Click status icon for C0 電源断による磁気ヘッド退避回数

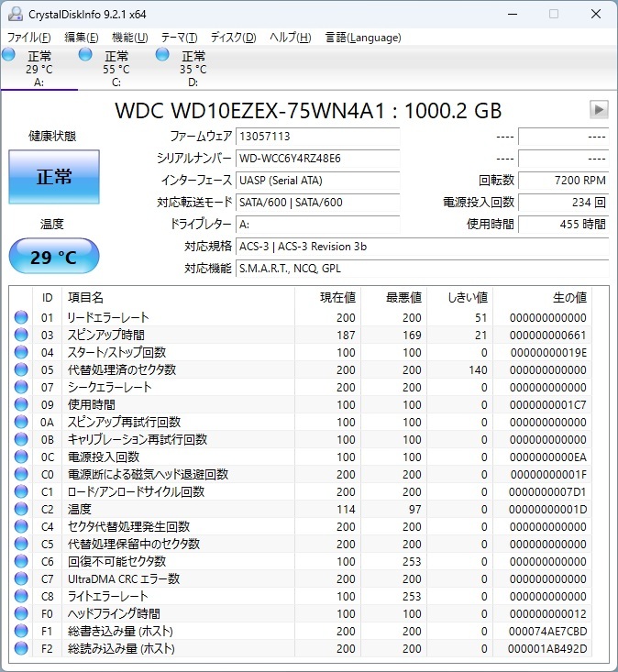pyautogui.click(x=21, y=474)
